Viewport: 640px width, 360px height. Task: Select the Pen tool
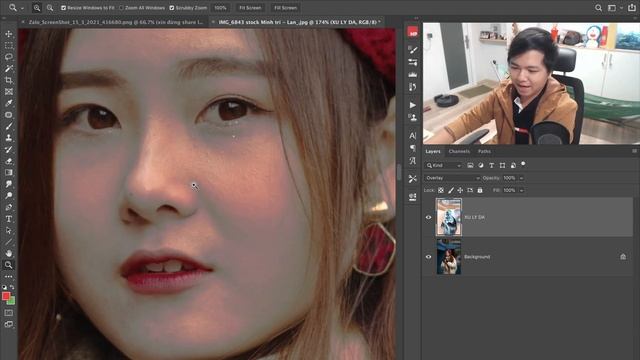point(9,207)
